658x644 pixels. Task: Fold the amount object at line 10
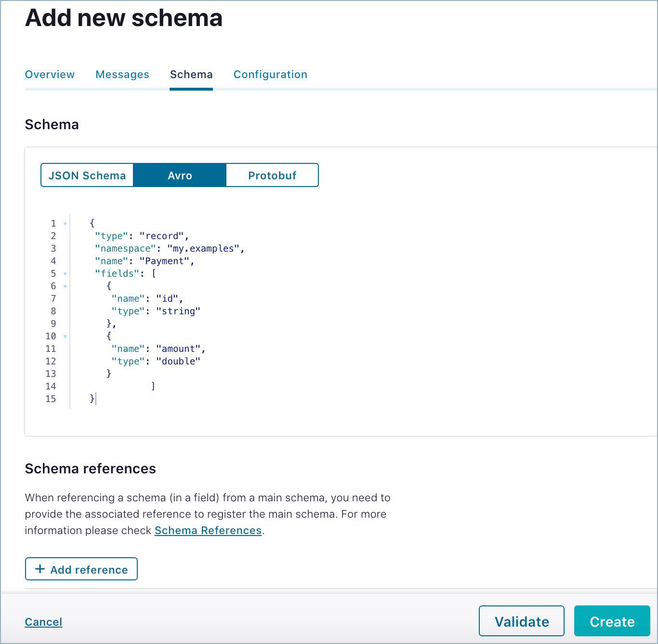tap(65, 336)
